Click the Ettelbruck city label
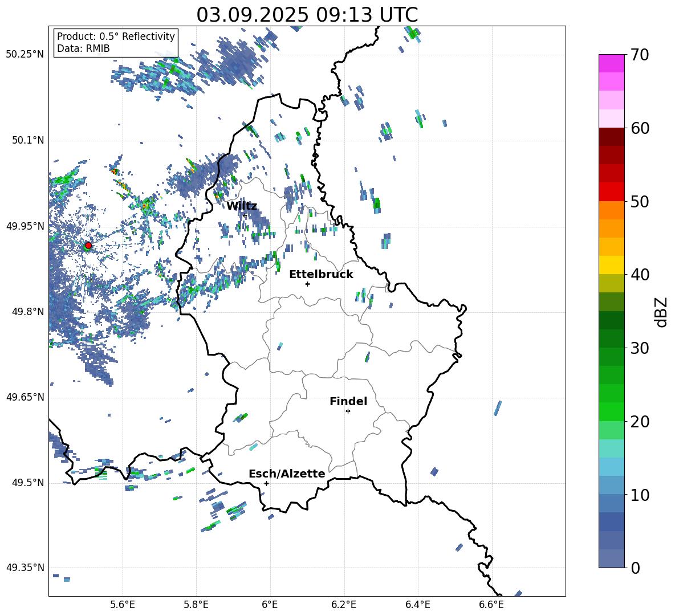The width and height of the screenshot is (675, 616). coord(321,275)
